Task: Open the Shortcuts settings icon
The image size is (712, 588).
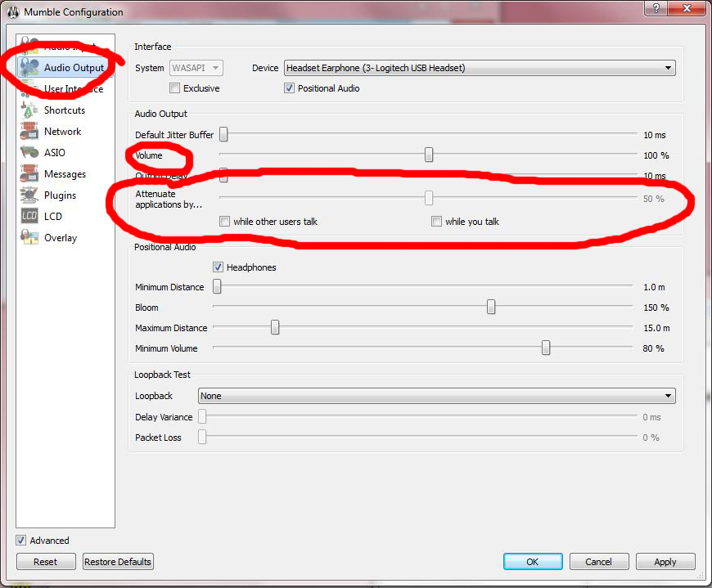Action: [29, 110]
